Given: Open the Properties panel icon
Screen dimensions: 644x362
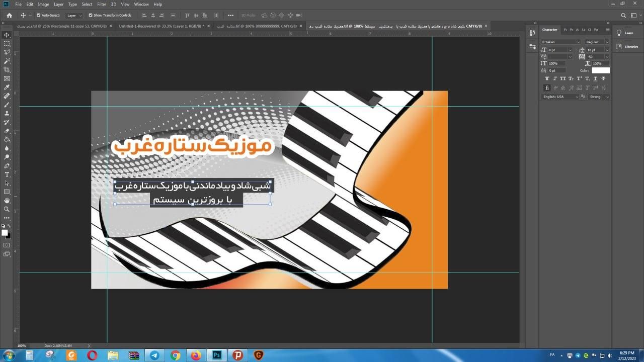Looking at the screenshot, I should point(532,46).
